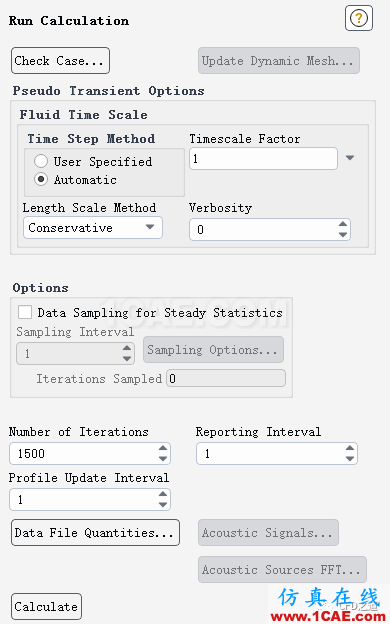Screen dimensions: 390x624
Task: Increment Number of Iterations spinner up
Action: point(162,448)
